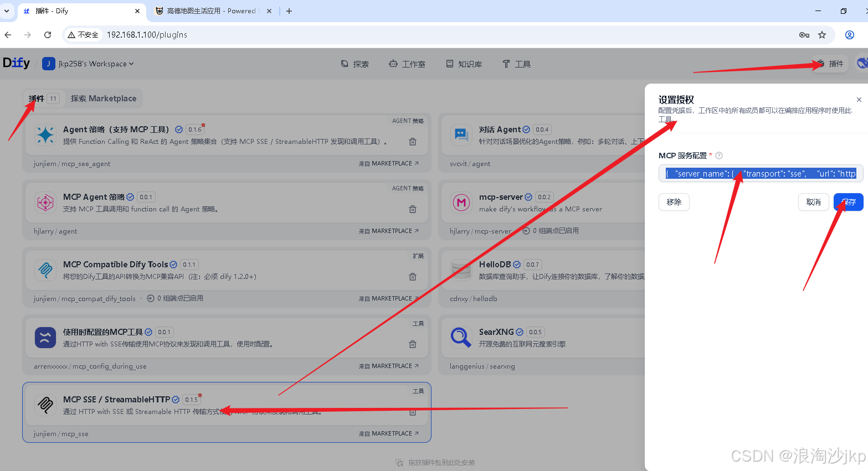Click version badge 0.1.5 of MCP SSE
868x471 pixels.
tap(192, 400)
